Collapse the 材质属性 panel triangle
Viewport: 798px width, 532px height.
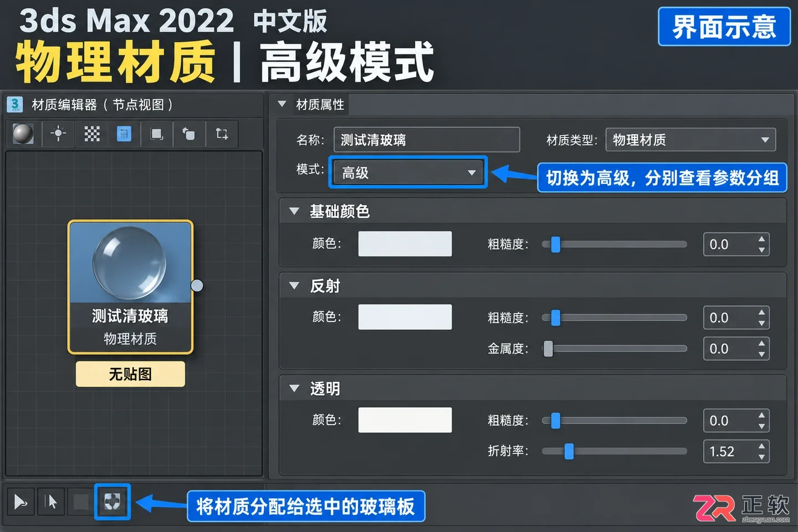click(x=282, y=104)
